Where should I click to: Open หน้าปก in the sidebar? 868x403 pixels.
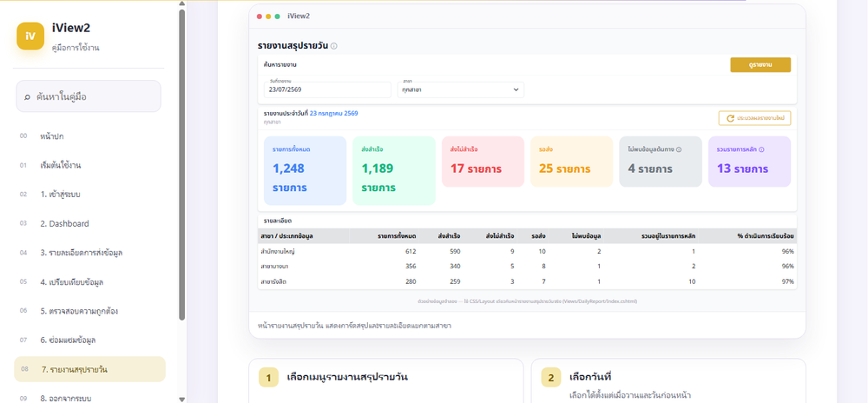coord(89,136)
